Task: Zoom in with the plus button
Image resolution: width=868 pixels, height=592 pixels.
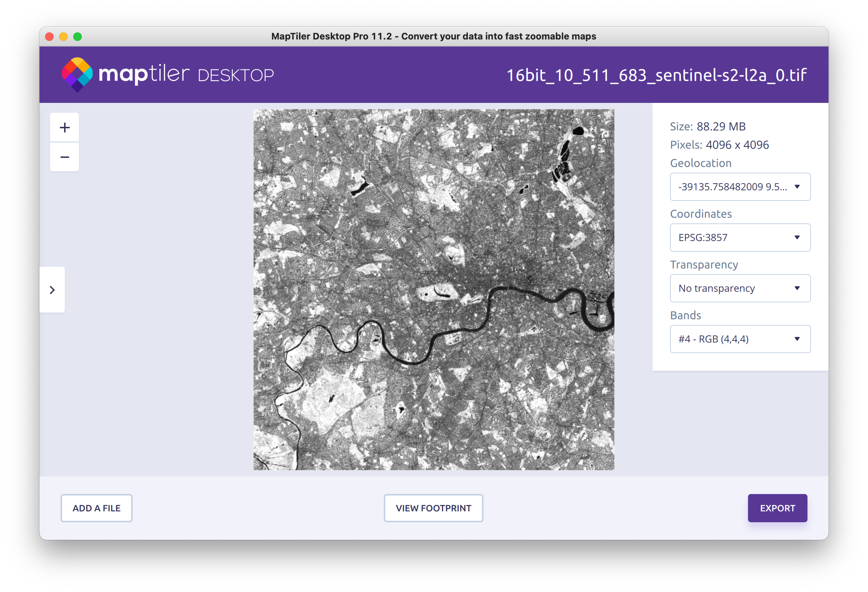Action: coord(64,128)
